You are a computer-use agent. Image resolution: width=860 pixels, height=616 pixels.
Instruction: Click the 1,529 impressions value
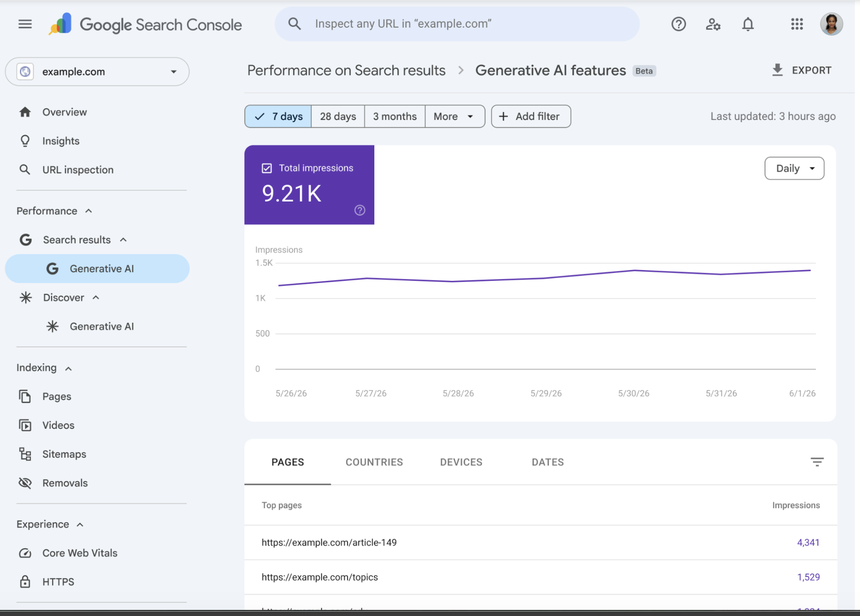pyautogui.click(x=808, y=577)
